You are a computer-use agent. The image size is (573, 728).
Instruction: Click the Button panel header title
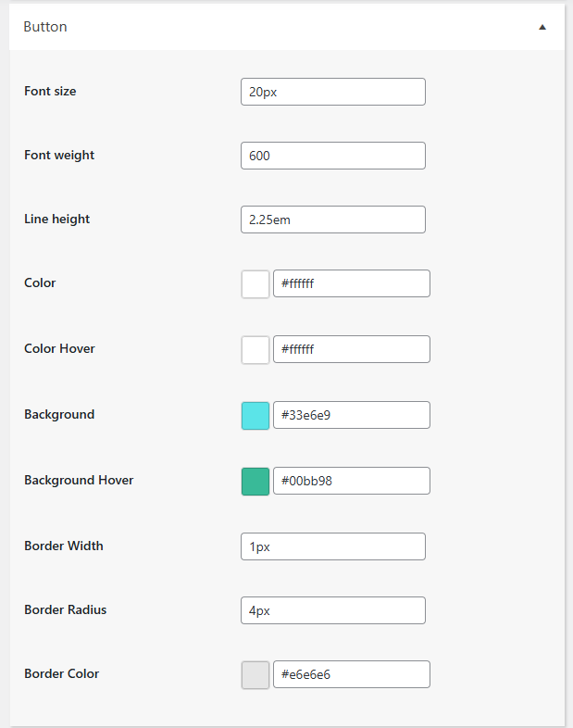tap(45, 27)
